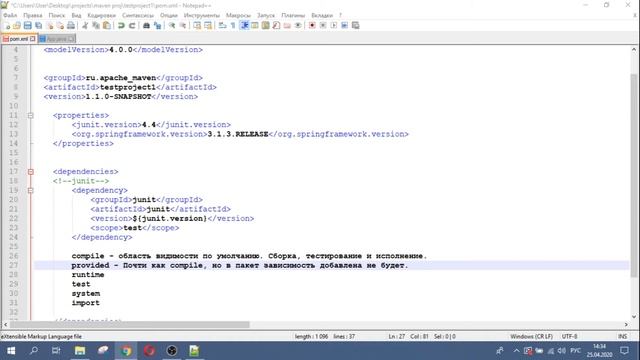The image size is (640, 360).
Task: Toggle file monitoring eye icon
Action: (298, 26)
